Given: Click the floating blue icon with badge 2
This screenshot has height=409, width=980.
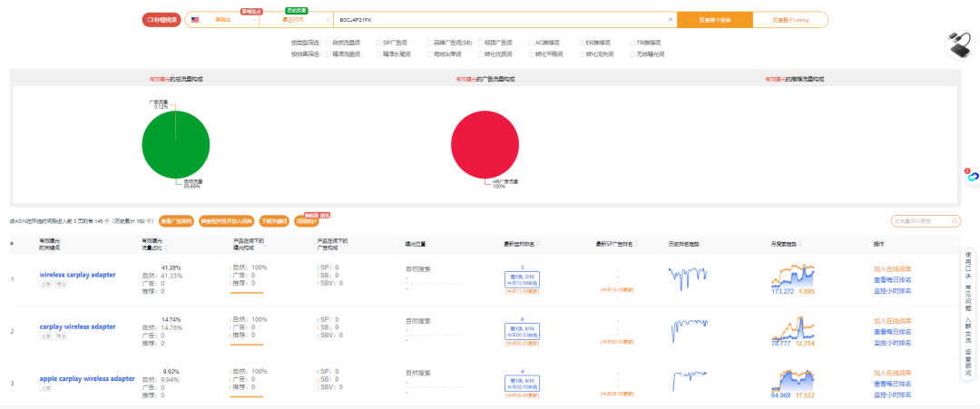Looking at the screenshot, I should 971,176.
